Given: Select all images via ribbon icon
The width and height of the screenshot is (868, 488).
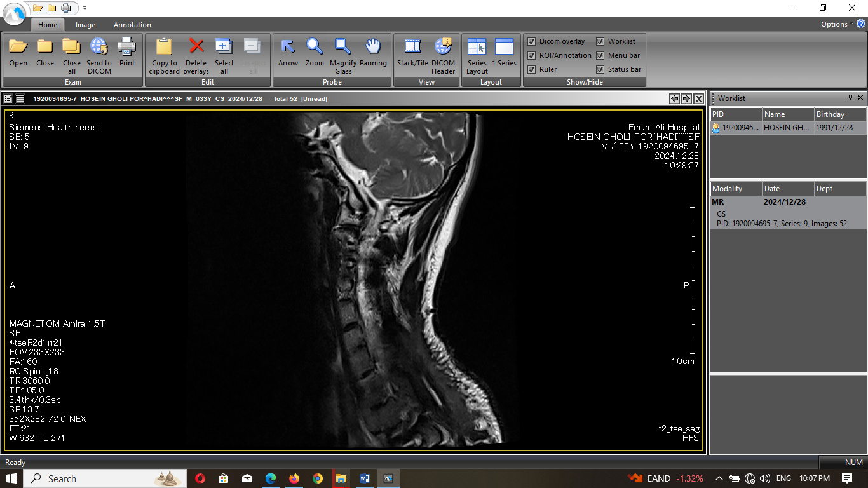Looking at the screenshot, I should (224, 56).
